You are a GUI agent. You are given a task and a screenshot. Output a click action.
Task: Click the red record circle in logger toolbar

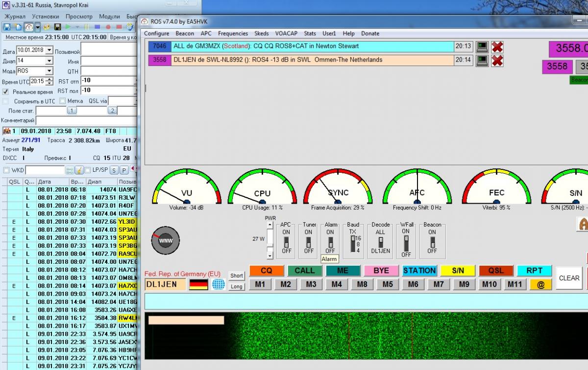pyautogui.click(x=107, y=27)
